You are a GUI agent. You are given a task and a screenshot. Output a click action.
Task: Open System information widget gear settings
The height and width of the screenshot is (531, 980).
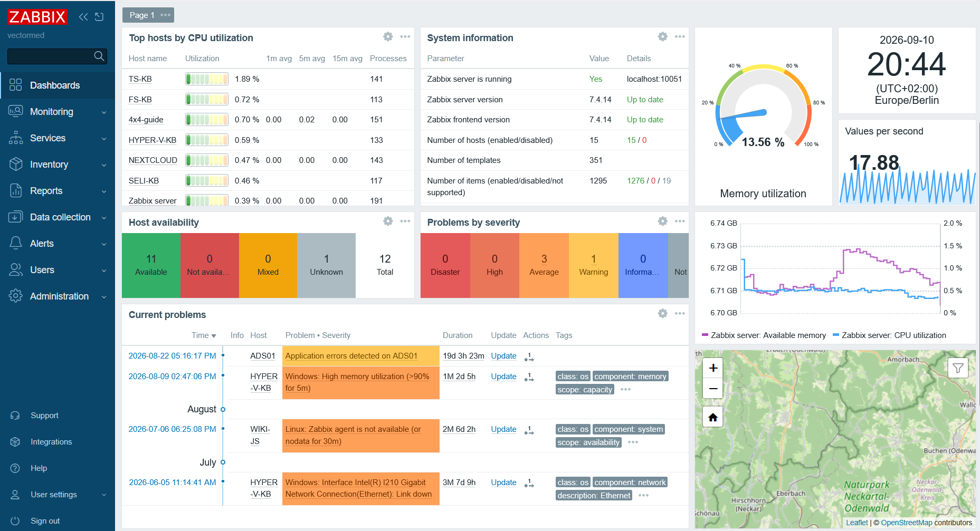663,37
